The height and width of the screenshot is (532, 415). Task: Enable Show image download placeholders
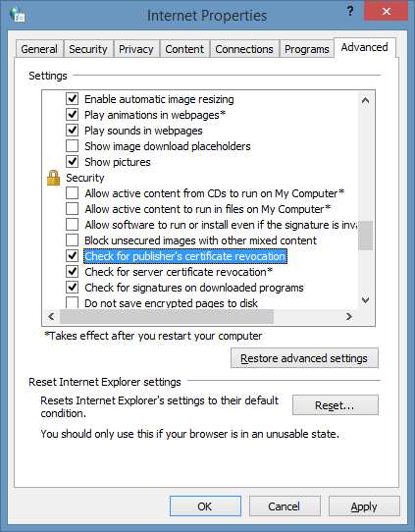click(73, 146)
